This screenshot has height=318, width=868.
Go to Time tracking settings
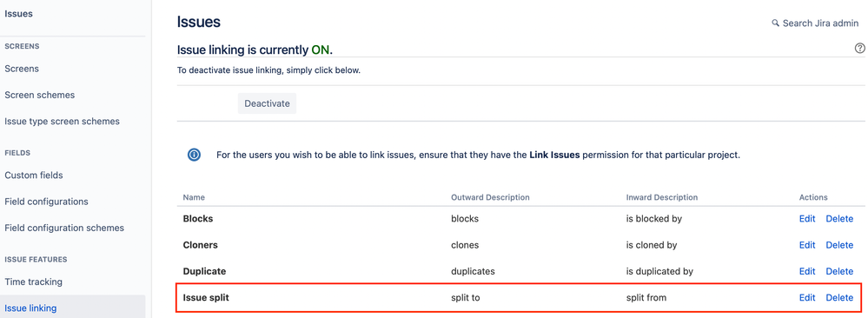coord(33,282)
